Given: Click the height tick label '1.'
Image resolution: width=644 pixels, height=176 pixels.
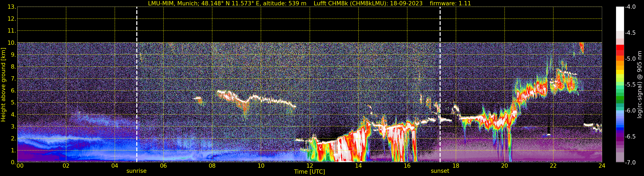Looking at the screenshot, I should (13, 151).
